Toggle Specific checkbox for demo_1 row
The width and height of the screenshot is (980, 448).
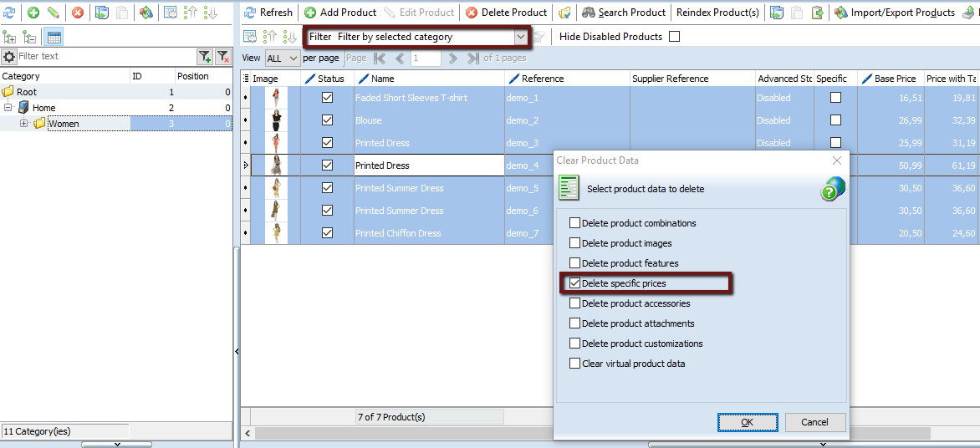[x=835, y=98]
